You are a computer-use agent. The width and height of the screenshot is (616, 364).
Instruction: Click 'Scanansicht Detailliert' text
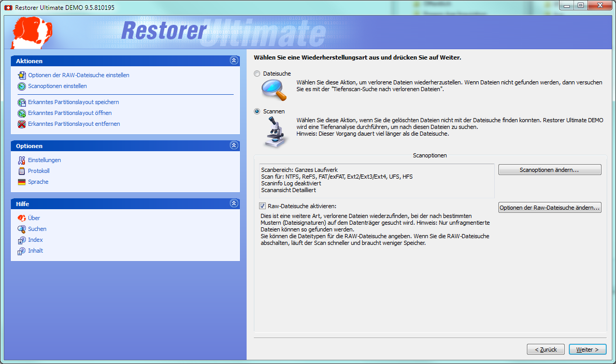click(289, 190)
